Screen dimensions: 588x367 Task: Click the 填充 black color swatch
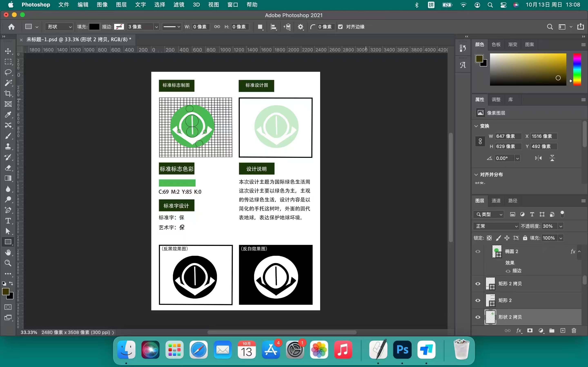pos(94,27)
